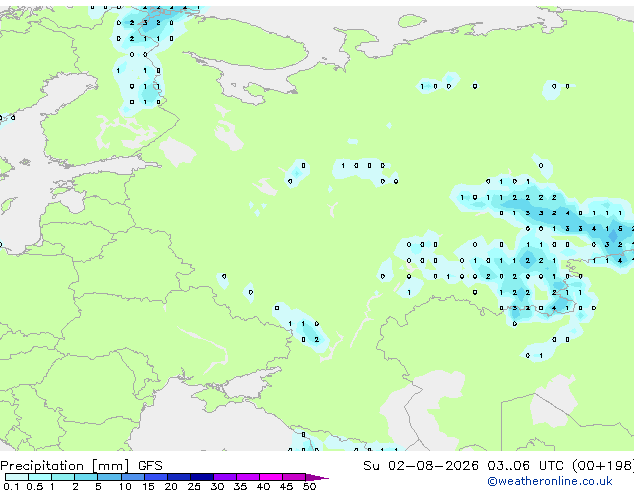Select the 0.1–0.5 mm legend color swatch
This screenshot has width=634, height=490.
point(17,477)
